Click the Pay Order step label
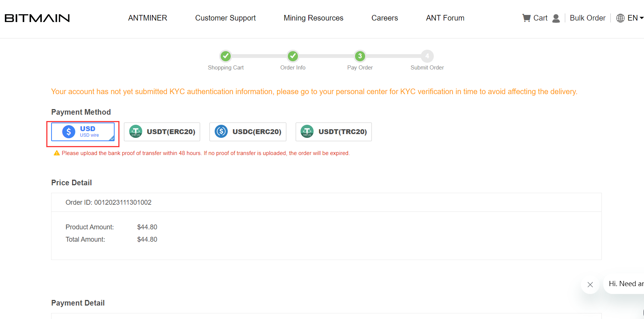Image resolution: width=644 pixels, height=319 pixels. click(x=360, y=68)
